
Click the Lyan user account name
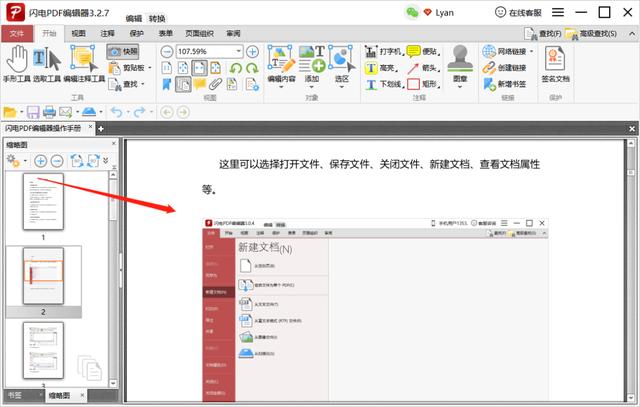(x=444, y=13)
